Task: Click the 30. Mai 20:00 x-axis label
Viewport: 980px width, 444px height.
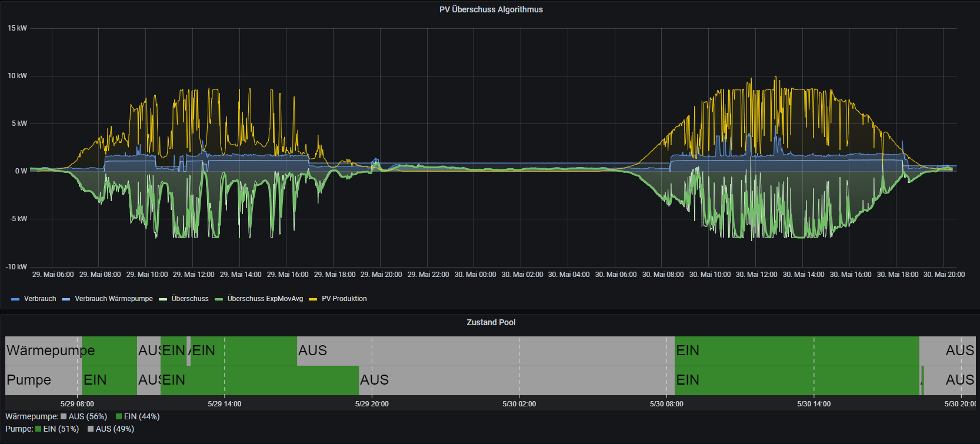Action: [944, 275]
